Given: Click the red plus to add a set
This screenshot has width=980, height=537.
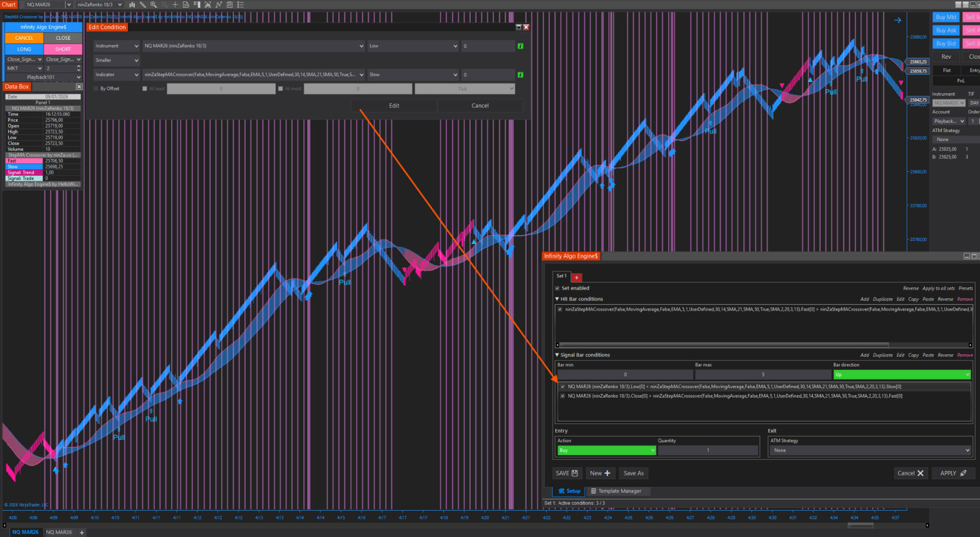Looking at the screenshot, I should (576, 278).
